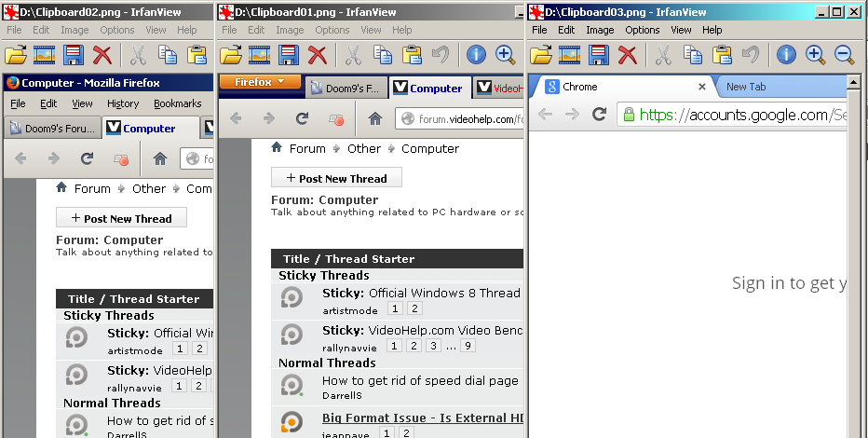
Task: Open Edit menu in Clipboard03 IrfanView window
Action: pyautogui.click(x=565, y=30)
